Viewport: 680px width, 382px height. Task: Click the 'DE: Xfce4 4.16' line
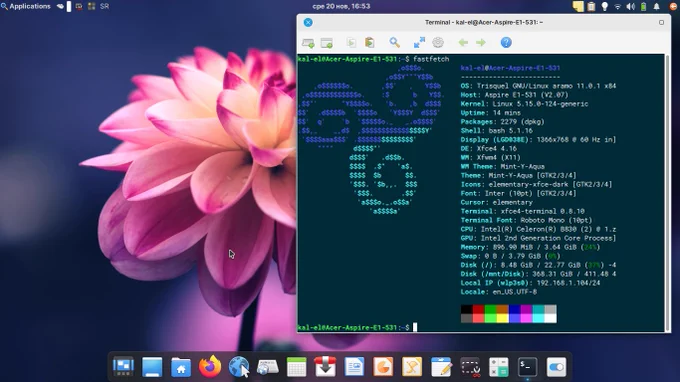pos(489,148)
